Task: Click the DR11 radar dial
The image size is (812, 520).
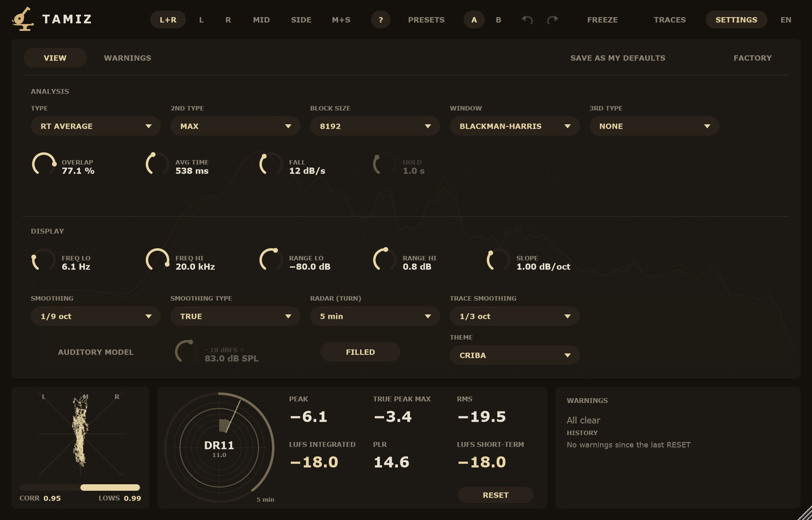Action: pos(219,448)
